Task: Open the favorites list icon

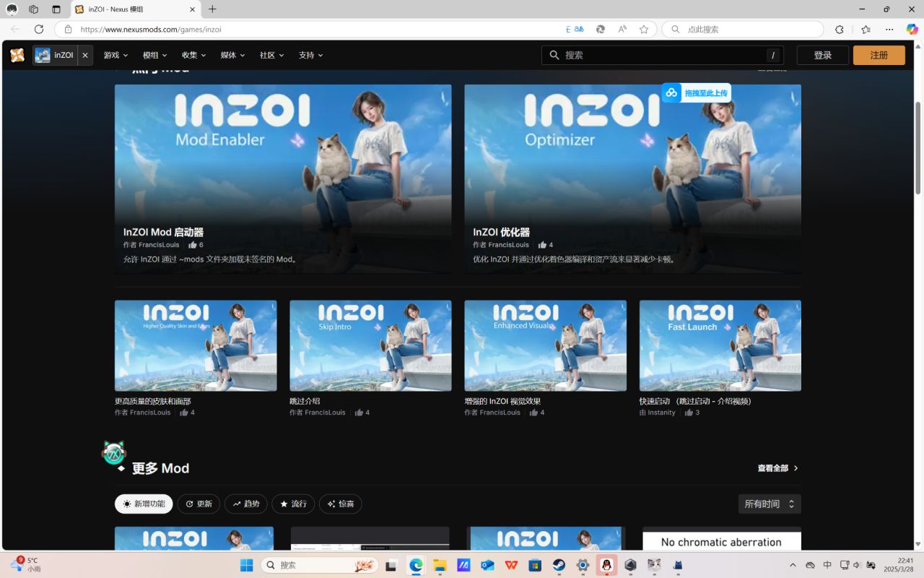Action: (x=866, y=29)
